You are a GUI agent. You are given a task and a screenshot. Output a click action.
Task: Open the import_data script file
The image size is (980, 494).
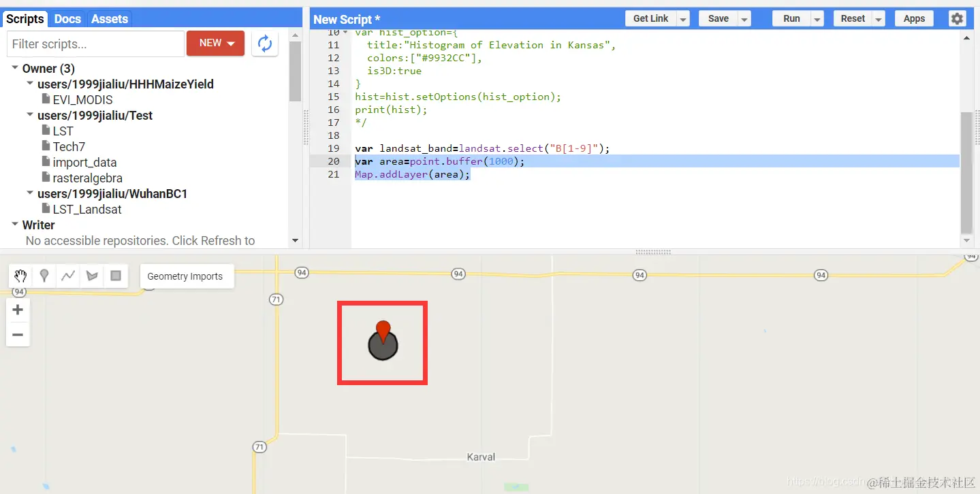(x=84, y=163)
